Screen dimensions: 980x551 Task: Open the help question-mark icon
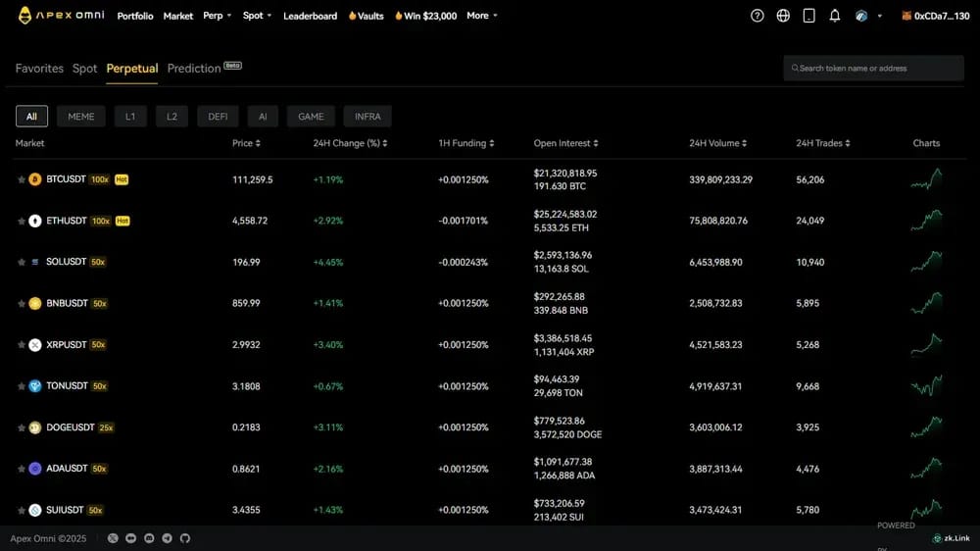pos(757,16)
